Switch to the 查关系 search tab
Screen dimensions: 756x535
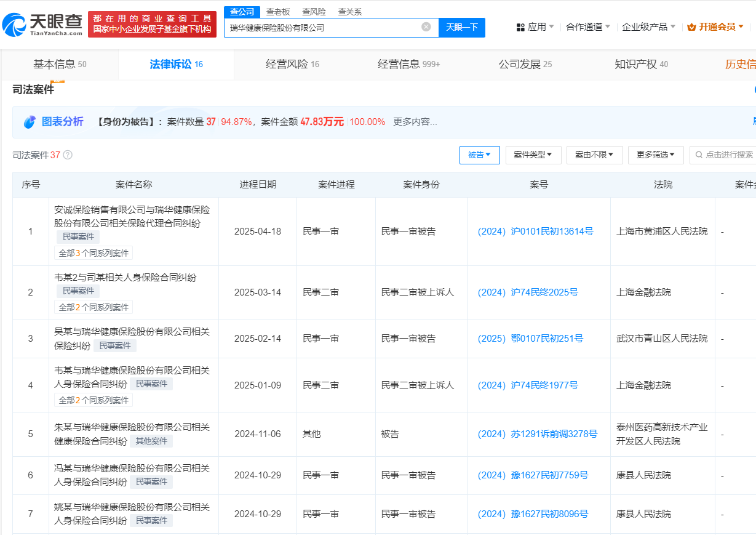point(350,12)
